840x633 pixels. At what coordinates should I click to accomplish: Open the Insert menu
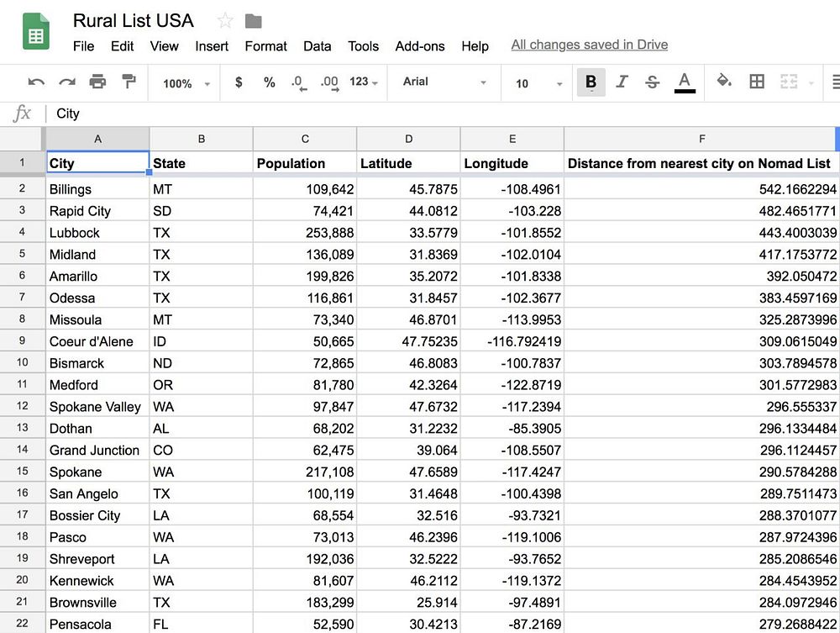pyautogui.click(x=212, y=46)
